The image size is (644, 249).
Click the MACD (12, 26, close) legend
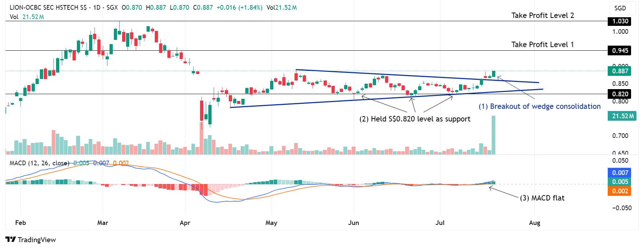pos(39,163)
